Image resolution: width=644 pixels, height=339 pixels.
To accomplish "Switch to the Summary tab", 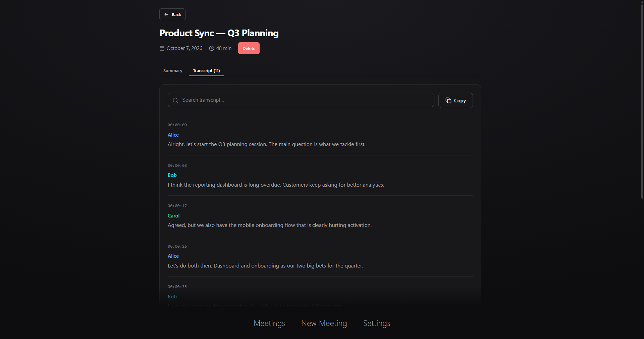I will [173, 71].
